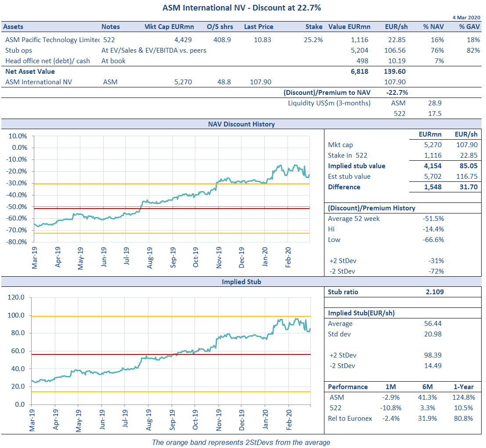Click the "Implied Stub" section header bar
Image resolution: width=486 pixels, height=448 pixels.
241,282
